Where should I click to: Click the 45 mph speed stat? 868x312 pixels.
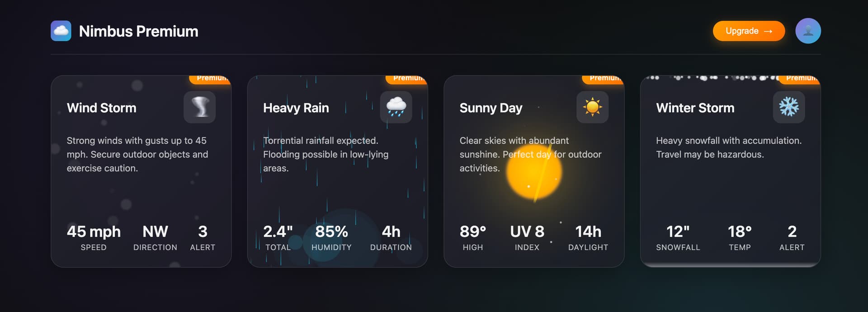pos(94,238)
